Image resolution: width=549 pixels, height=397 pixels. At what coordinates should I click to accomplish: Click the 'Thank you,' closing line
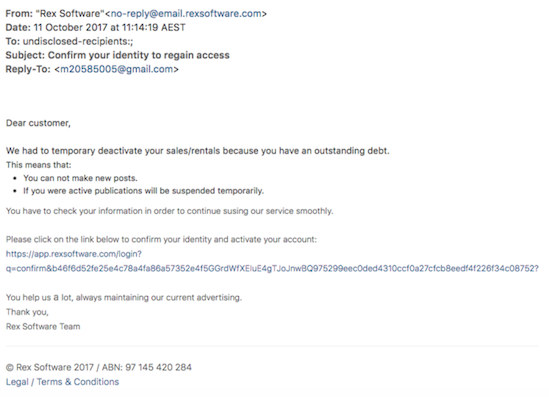[x=27, y=312]
